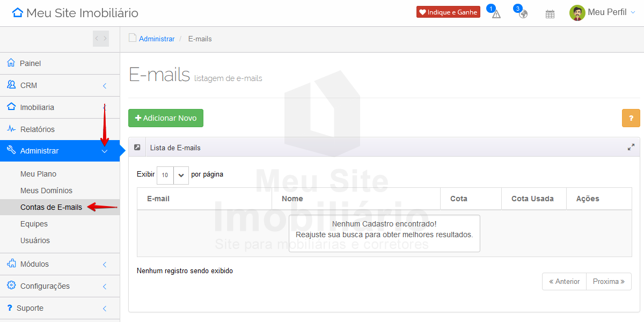Click the Administrar breadcrumb link
This screenshot has height=322, width=644.
[x=157, y=39]
